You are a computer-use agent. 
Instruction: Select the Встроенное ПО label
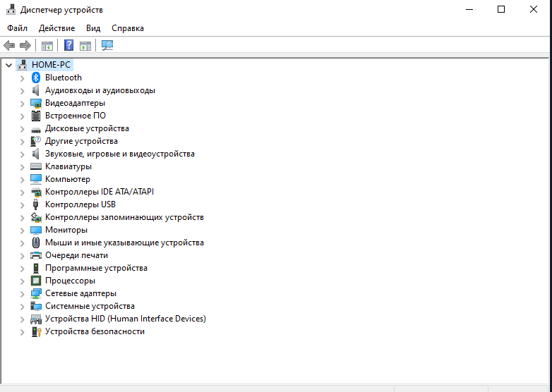pyautogui.click(x=76, y=116)
